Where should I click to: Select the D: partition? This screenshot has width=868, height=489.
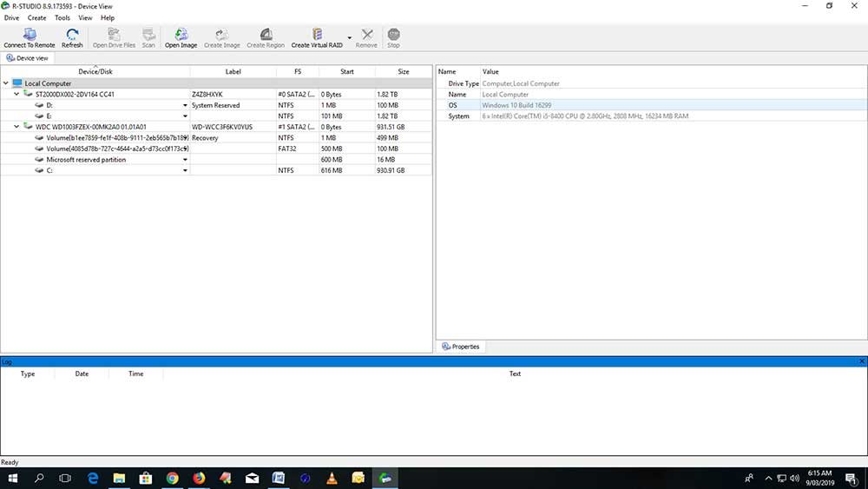pyautogui.click(x=49, y=105)
